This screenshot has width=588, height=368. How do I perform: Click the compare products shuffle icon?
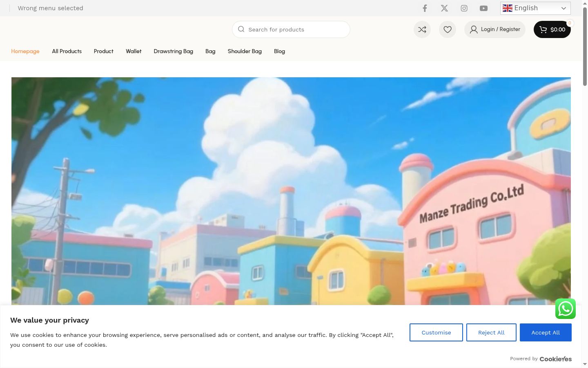pos(422,29)
